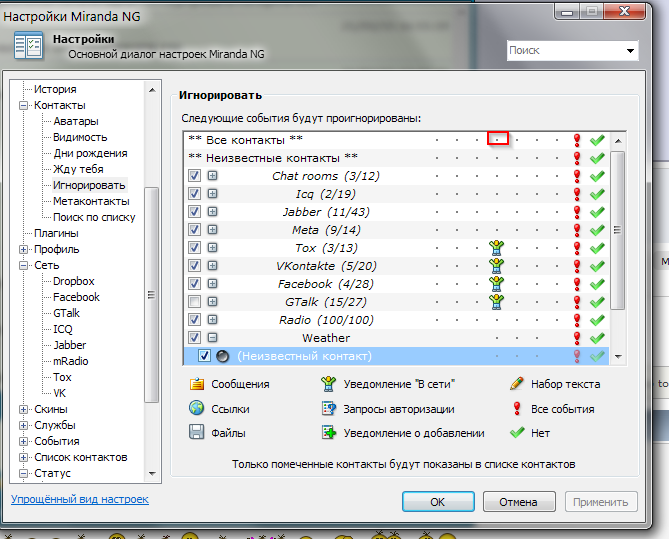Click green none checkmark in Icq row

tap(597, 194)
